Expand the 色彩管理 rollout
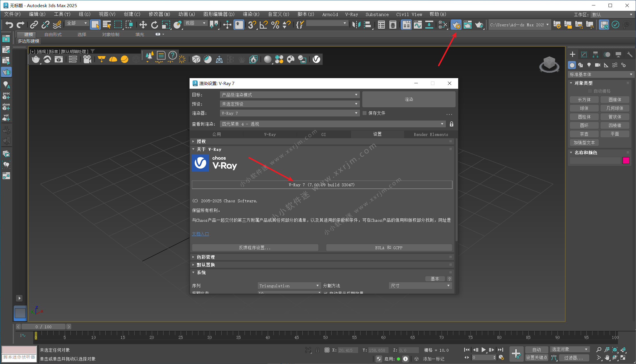Viewport: 636px width, 364px height. coord(322,257)
